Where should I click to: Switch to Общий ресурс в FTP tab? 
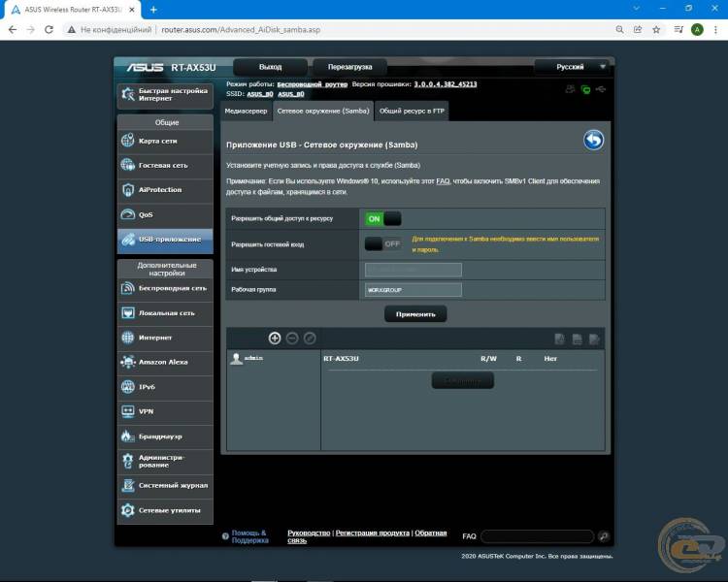pyautogui.click(x=412, y=111)
